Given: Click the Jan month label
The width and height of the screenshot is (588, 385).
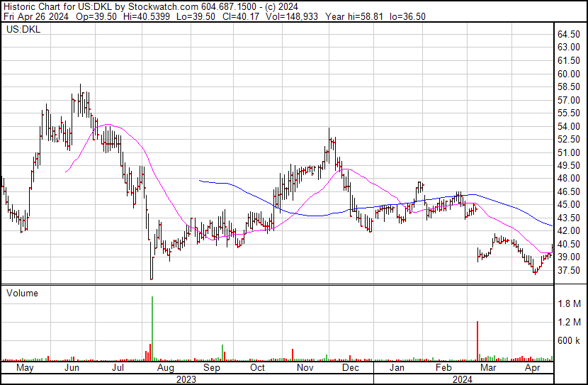Looking at the screenshot, I should (x=397, y=368).
